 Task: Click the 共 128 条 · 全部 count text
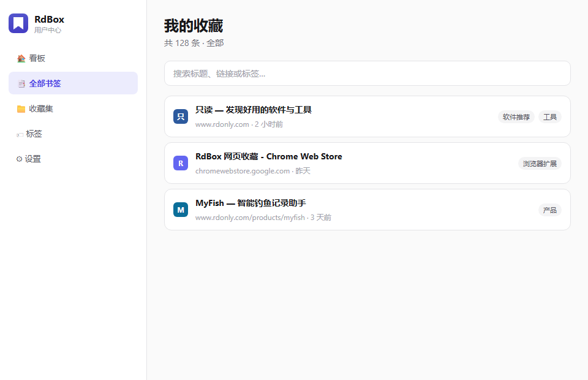pos(194,43)
